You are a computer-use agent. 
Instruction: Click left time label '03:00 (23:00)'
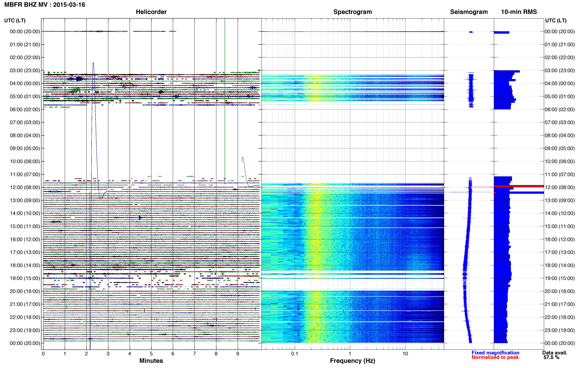tap(25, 70)
